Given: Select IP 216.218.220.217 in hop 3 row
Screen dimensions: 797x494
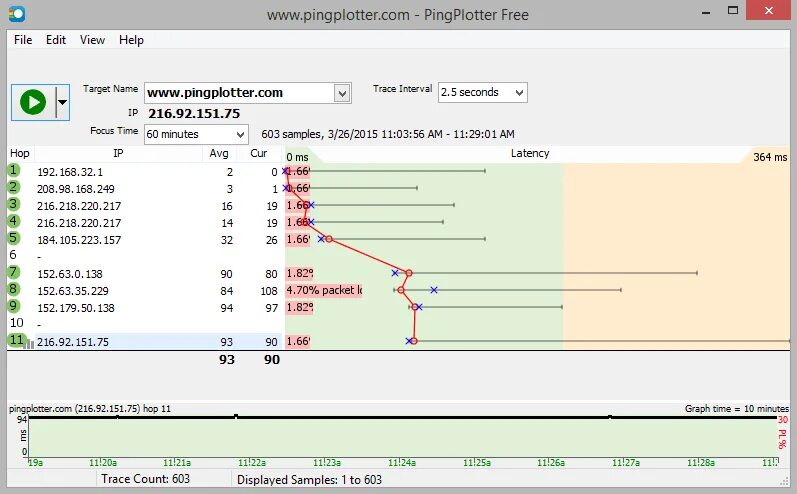Looking at the screenshot, I should pos(79,206).
